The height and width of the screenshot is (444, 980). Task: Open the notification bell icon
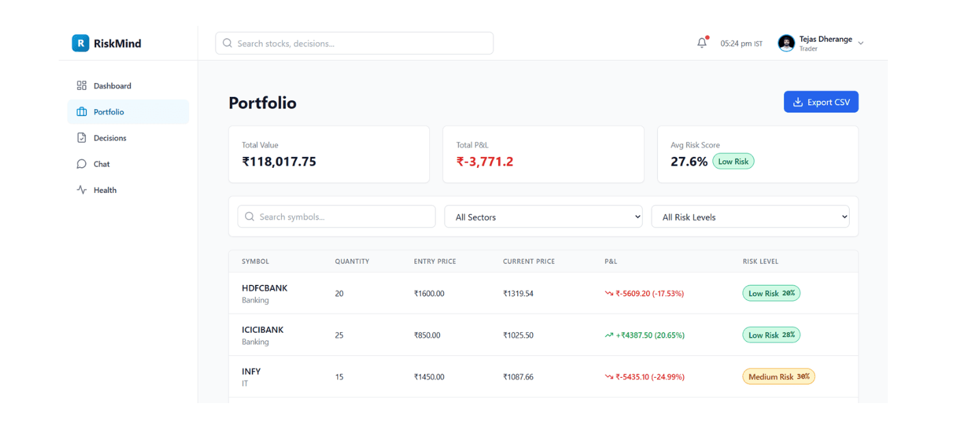[702, 42]
